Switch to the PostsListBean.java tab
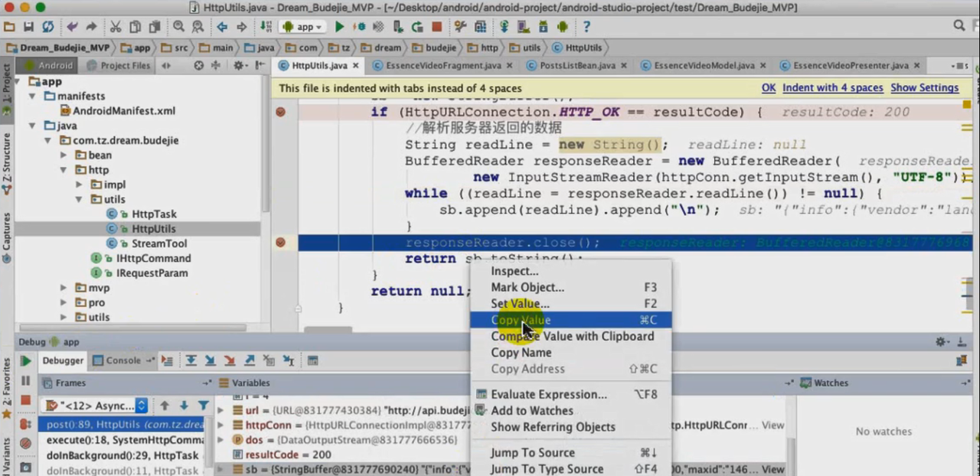 click(577, 66)
